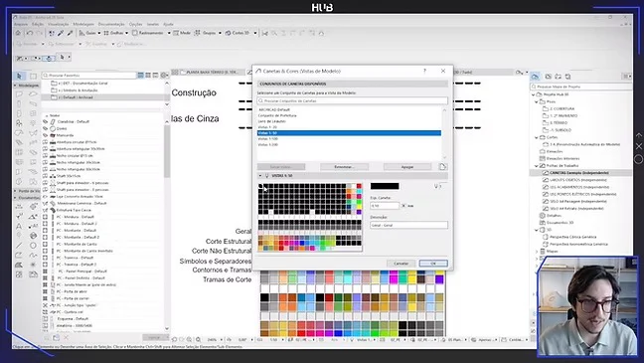Click the redo arrow icon
Image resolution: width=644 pixels, height=363 pixels.
(x=40, y=33)
